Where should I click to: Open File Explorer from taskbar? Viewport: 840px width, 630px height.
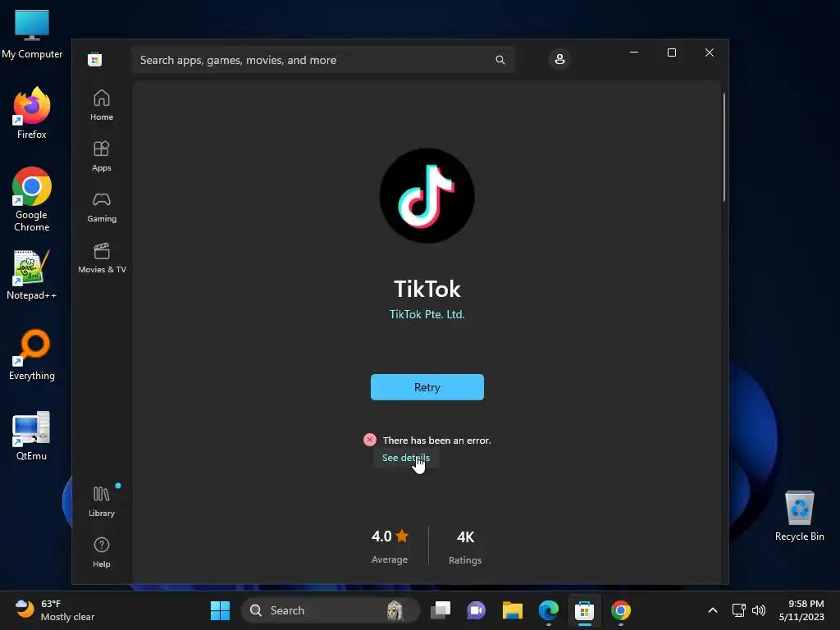click(x=512, y=610)
